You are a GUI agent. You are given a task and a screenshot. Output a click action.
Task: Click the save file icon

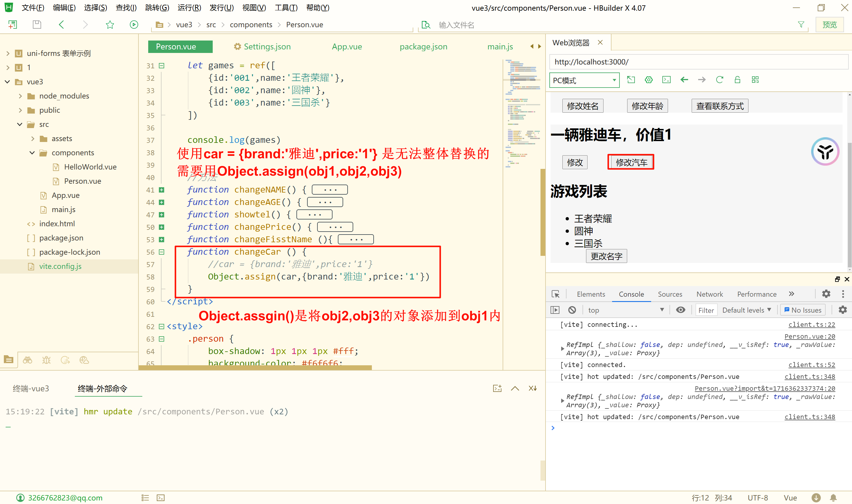click(x=37, y=25)
